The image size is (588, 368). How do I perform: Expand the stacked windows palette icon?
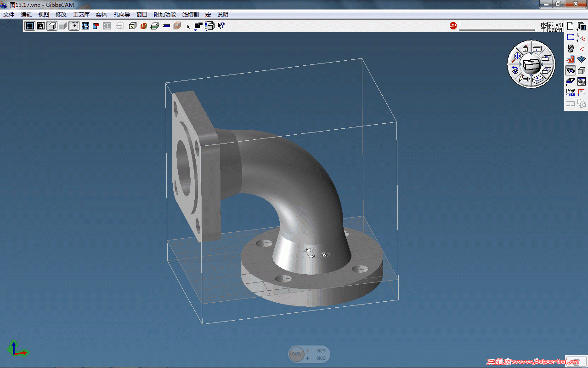(581, 26)
